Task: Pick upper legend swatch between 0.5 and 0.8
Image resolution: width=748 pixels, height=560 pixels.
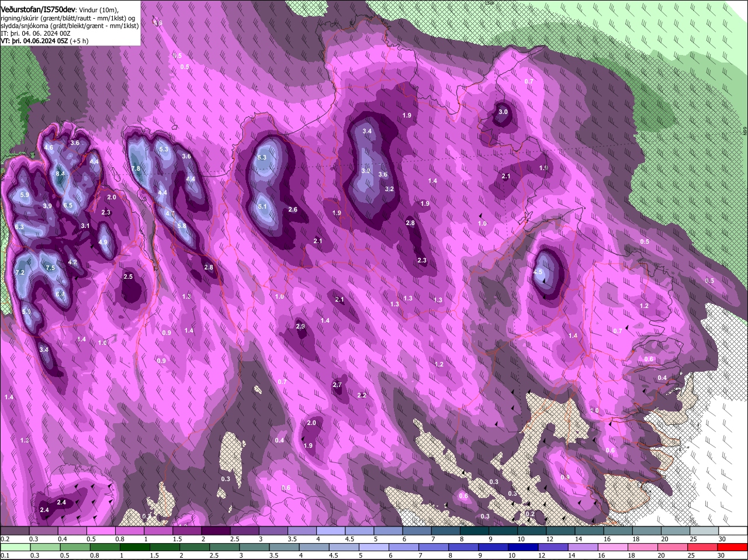Action: click(x=102, y=530)
